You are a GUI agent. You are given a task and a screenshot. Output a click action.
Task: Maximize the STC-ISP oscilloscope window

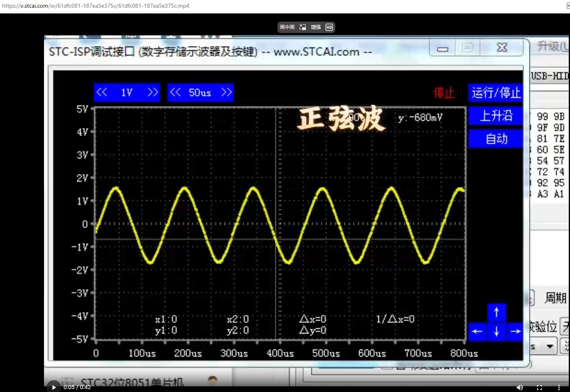pyautogui.click(x=468, y=48)
